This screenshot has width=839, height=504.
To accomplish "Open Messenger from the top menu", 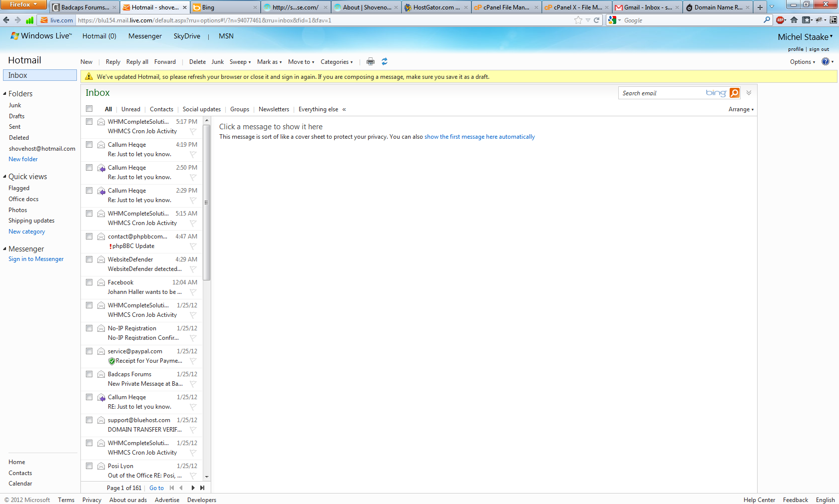I will pos(145,36).
